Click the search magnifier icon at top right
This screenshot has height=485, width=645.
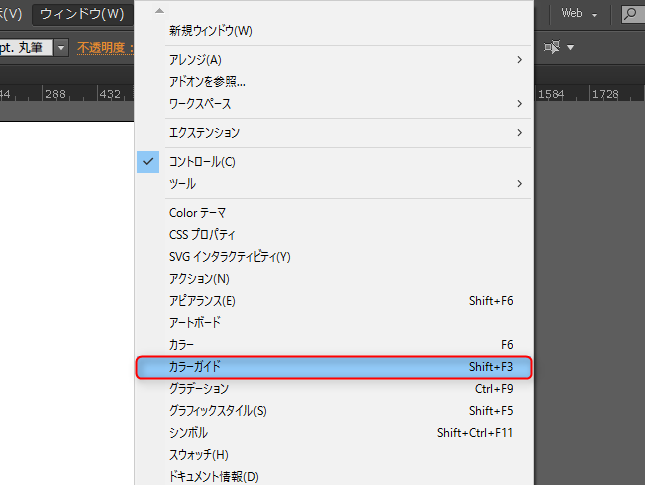point(631,14)
